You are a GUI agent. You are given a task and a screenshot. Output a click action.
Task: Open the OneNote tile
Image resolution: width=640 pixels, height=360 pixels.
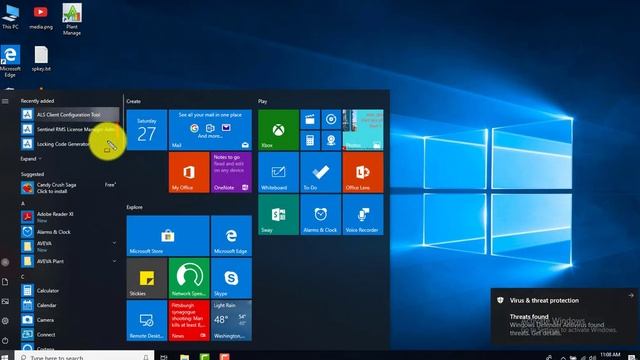(231, 172)
